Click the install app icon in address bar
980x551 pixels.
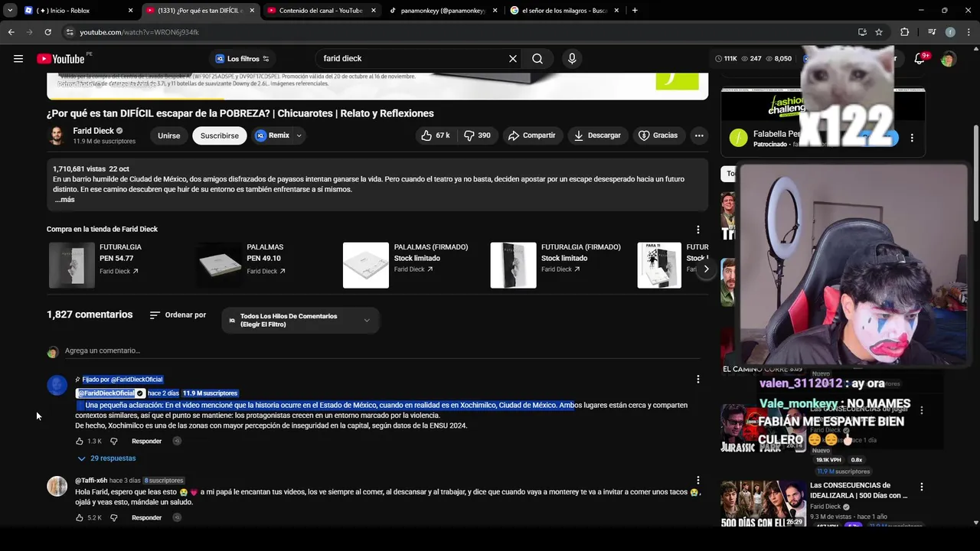tap(862, 32)
